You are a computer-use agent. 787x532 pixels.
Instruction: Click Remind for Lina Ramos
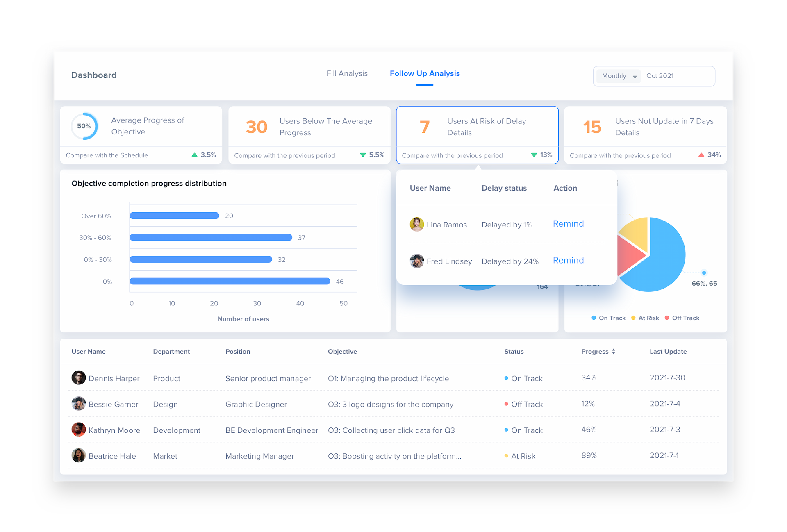568,224
